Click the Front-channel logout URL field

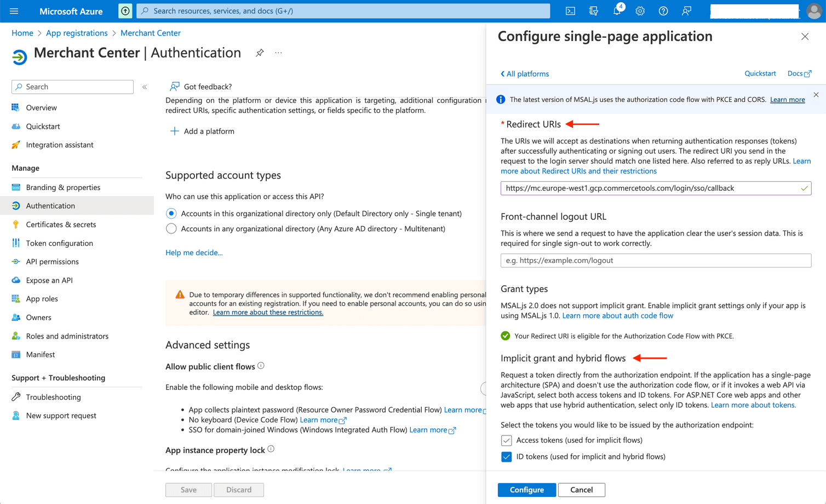point(656,261)
